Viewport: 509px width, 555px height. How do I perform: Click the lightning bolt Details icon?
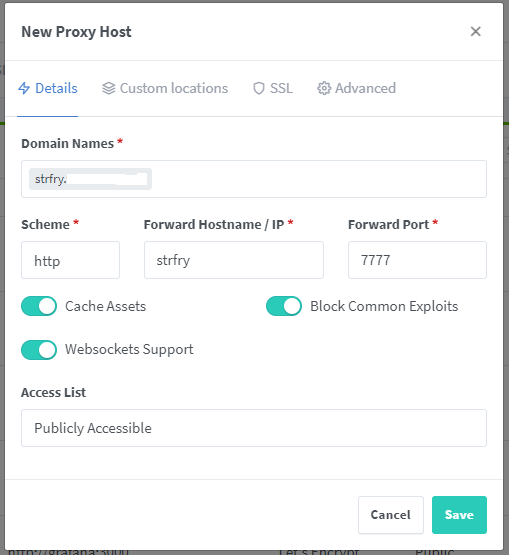coord(24,88)
